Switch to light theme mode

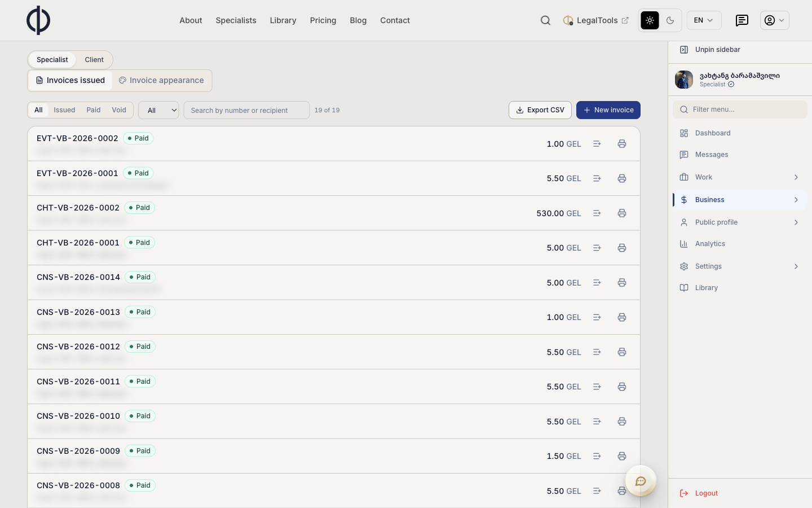point(650,20)
